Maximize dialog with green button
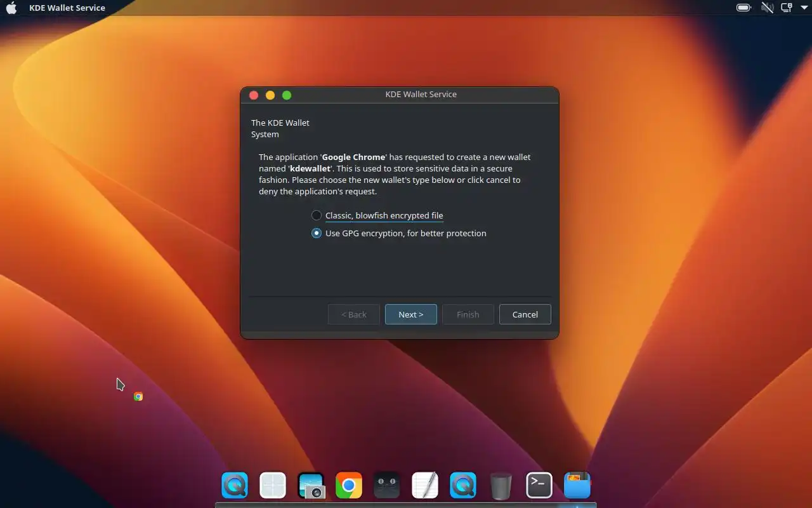This screenshot has height=508, width=812. click(x=287, y=95)
